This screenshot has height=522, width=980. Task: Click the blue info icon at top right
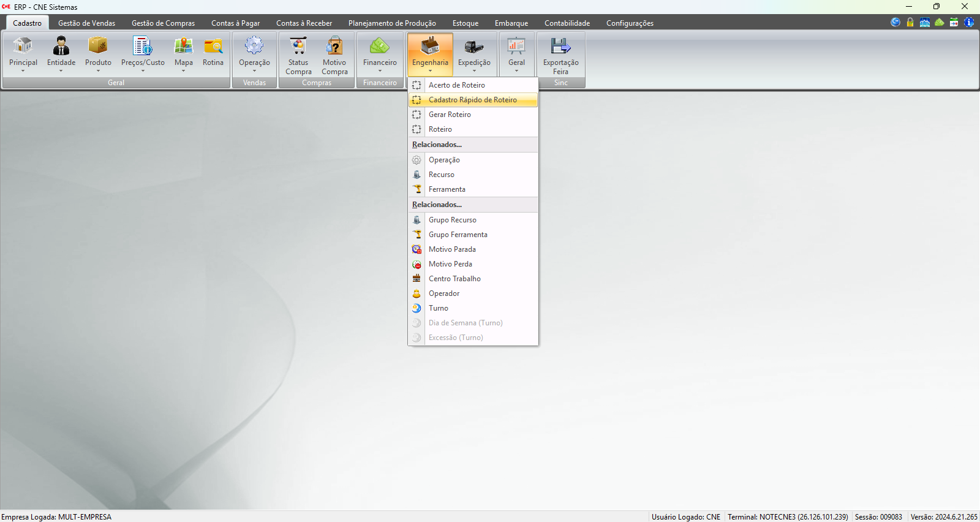[x=969, y=22]
